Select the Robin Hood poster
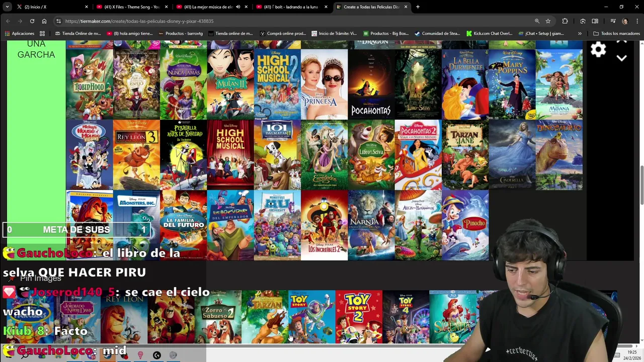 [x=90, y=84]
